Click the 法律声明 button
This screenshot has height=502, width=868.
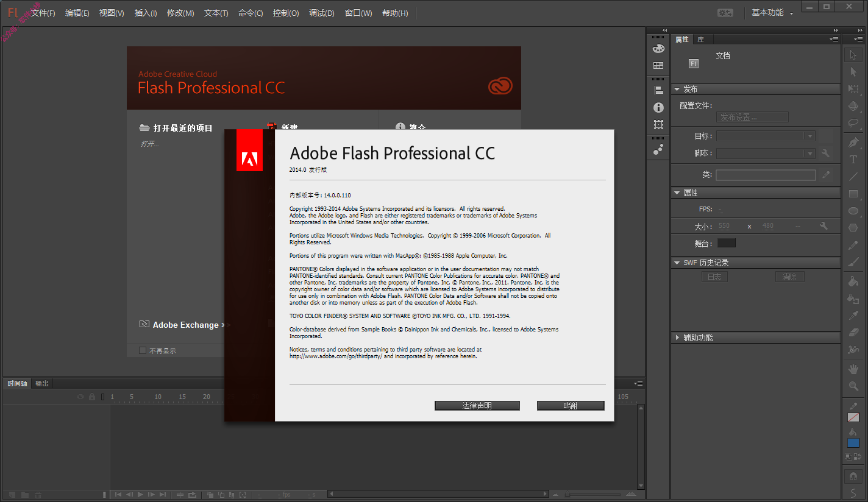click(477, 406)
